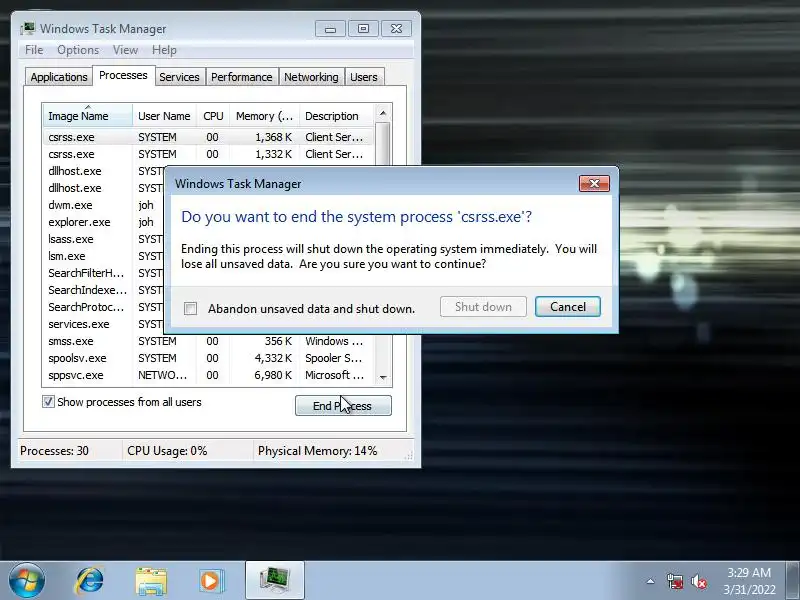Open the Options menu
Screen dimensions: 800x600
78,50
